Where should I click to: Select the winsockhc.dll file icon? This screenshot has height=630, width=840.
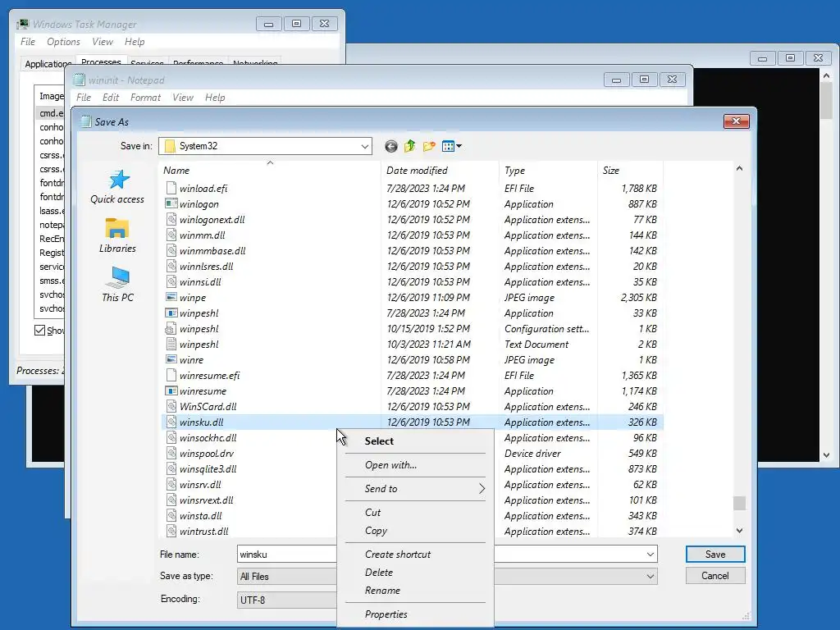(x=171, y=437)
